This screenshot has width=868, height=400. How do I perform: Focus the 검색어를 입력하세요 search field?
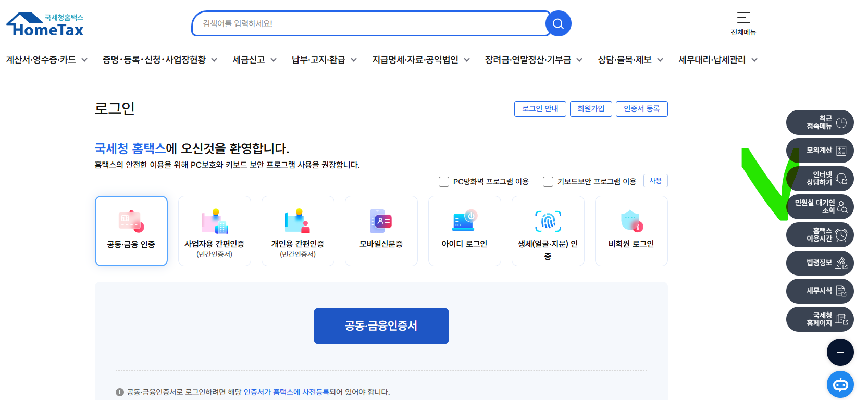click(371, 23)
